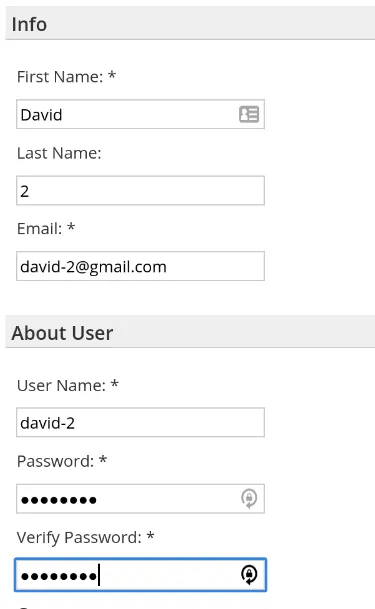Click the "Password:" label above the first password box
This screenshot has height=609, width=375.
click(x=56, y=461)
